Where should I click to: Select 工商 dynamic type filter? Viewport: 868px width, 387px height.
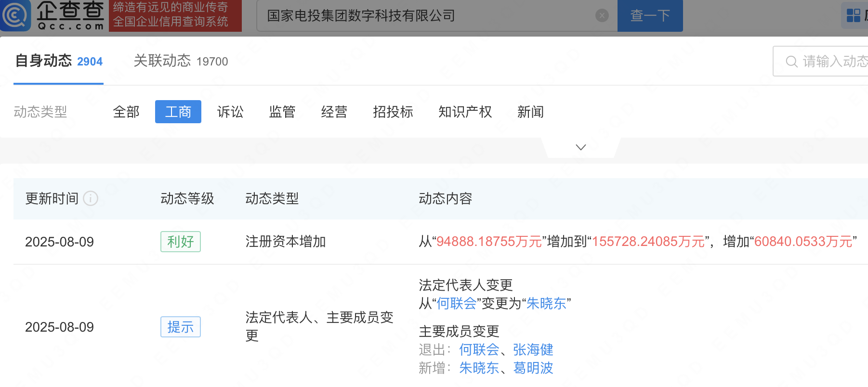[178, 112]
